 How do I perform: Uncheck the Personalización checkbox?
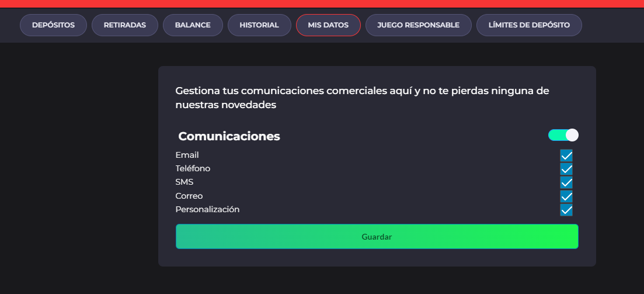pos(566,210)
